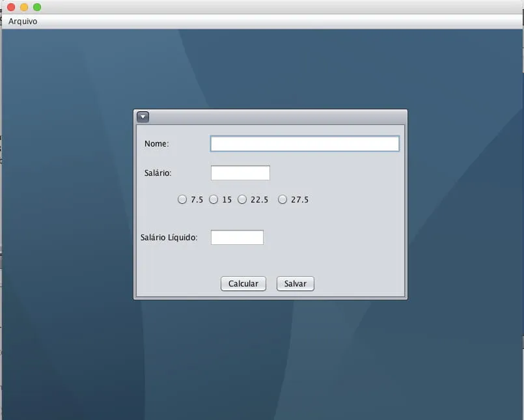The height and width of the screenshot is (420, 524).
Task: Click into the Salário input field
Action: click(x=240, y=173)
